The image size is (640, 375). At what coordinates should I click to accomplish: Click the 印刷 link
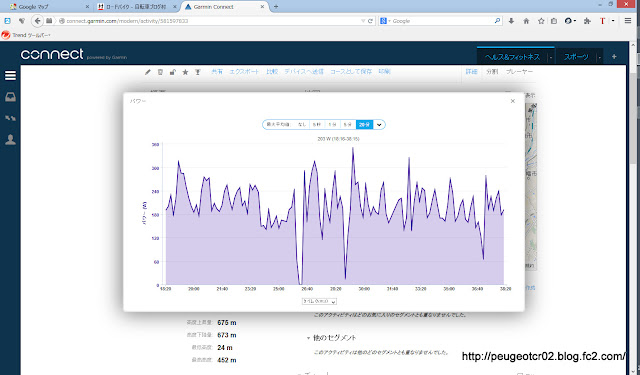[x=384, y=71]
